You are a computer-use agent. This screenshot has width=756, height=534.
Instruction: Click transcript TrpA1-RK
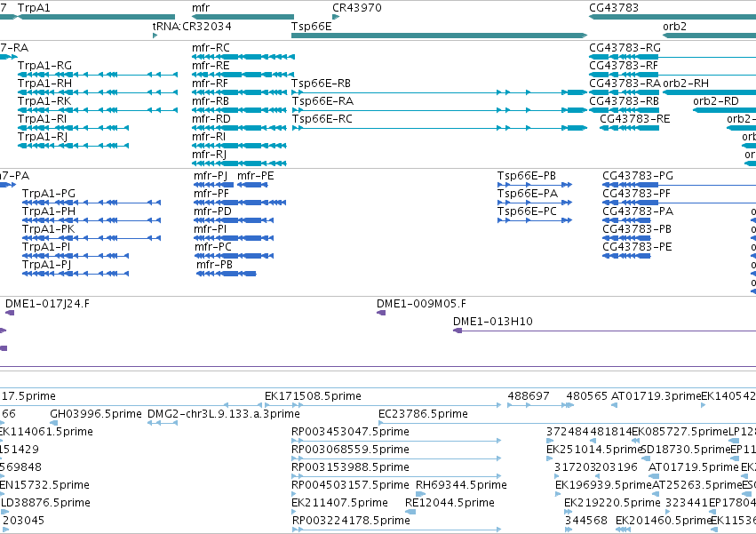[44, 101]
